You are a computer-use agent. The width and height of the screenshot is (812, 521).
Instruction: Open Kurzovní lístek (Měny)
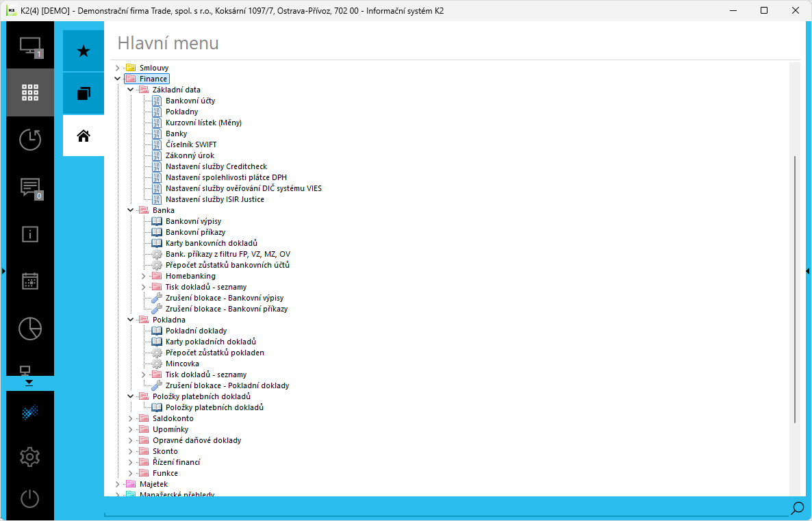(203, 123)
